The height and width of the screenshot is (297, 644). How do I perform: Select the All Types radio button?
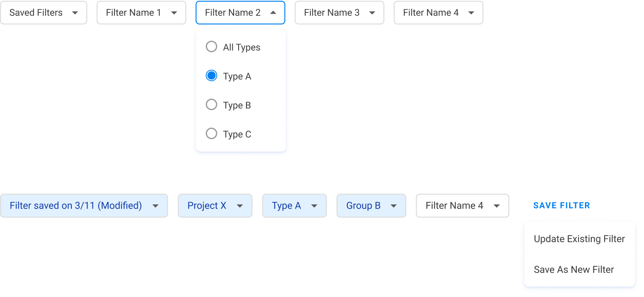pyautogui.click(x=212, y=47)
